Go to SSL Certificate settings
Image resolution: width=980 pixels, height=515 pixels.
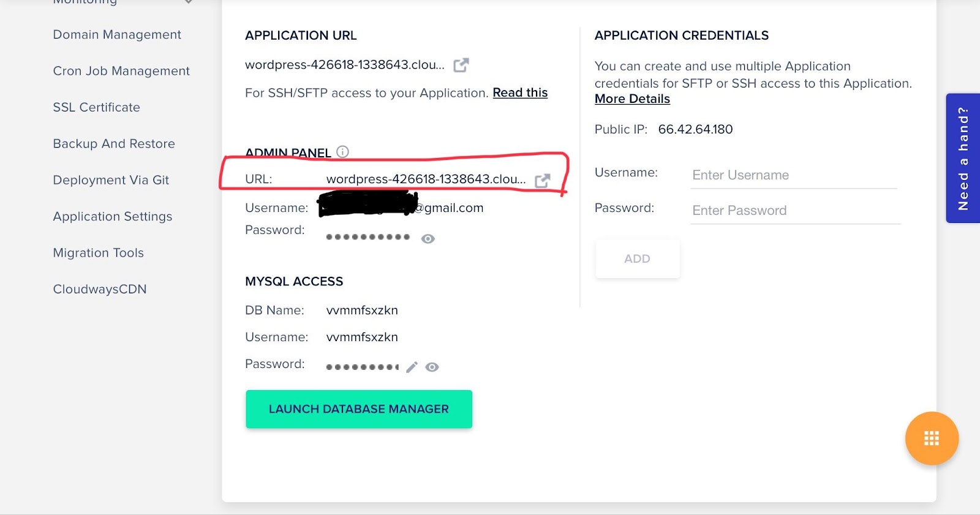click(x=97, y=107)
